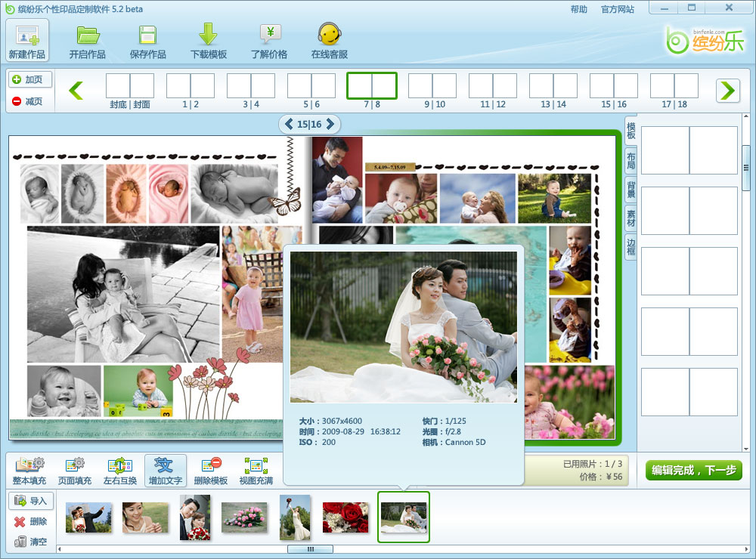Save work using 保存作品 icon
The height and width of the screenshot is (559, 756).
(148, 40)
